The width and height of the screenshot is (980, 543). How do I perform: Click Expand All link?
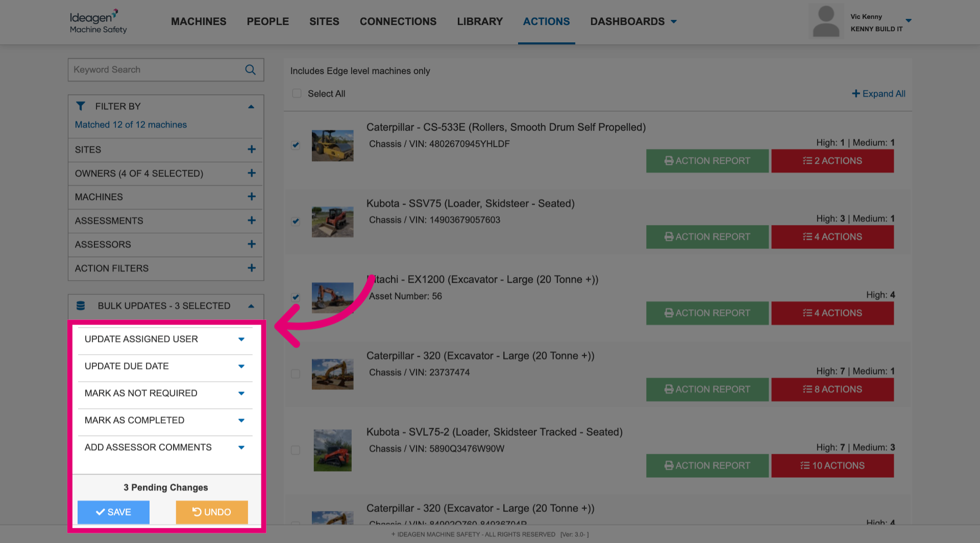point(878,93)
